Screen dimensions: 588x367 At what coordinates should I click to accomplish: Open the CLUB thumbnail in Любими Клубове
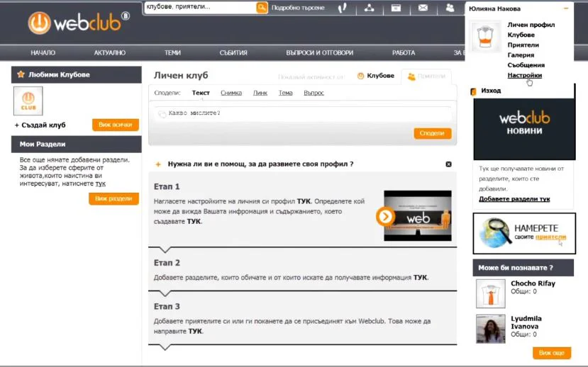pos(28,101)
